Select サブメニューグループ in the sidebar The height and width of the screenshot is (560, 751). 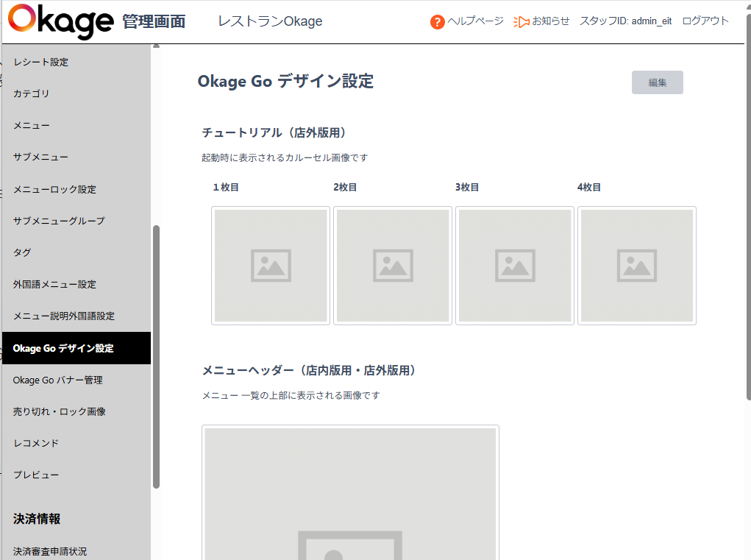click(x=59, y=221)
